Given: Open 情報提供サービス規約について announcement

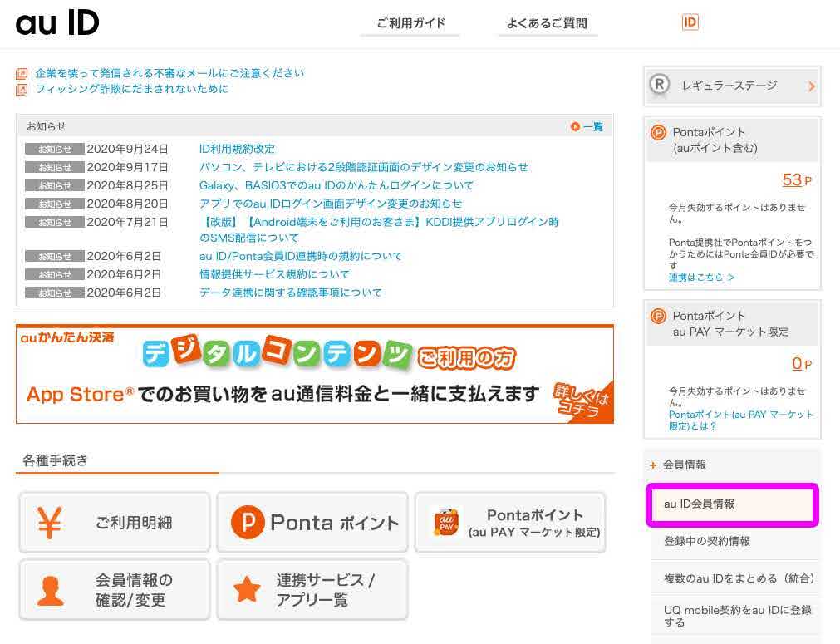Looking at the screenshot, I should pos(274,273).
